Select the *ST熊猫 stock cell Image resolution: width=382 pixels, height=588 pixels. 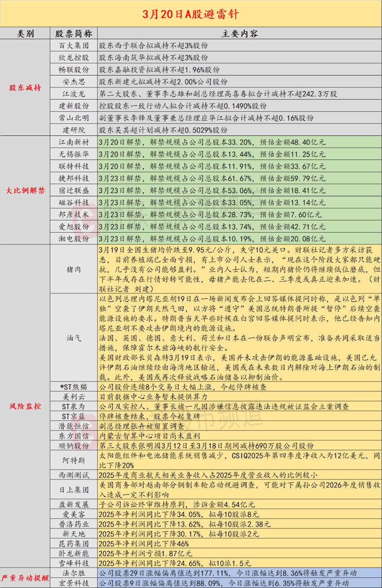click(x=74, y=387)
